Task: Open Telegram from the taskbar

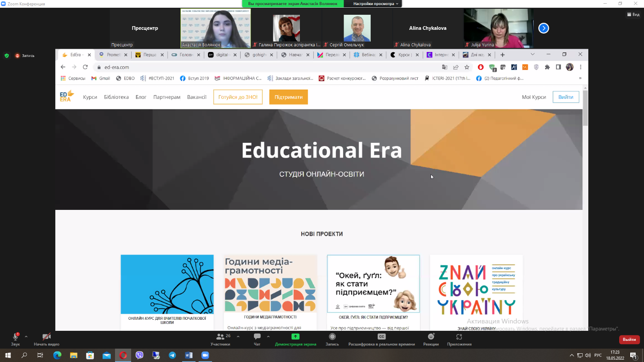Action: pyautogui.click(x=172, y=355)
